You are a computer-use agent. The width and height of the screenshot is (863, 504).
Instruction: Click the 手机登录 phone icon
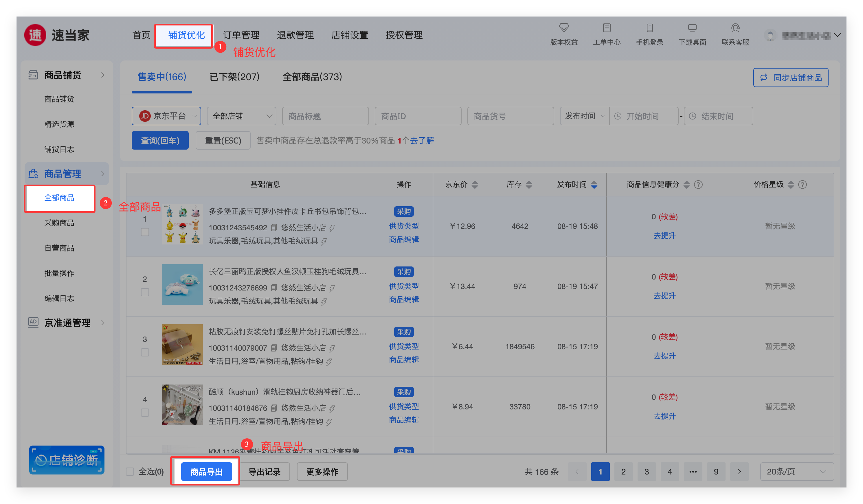pyautogui.click(x=649, y=28)
